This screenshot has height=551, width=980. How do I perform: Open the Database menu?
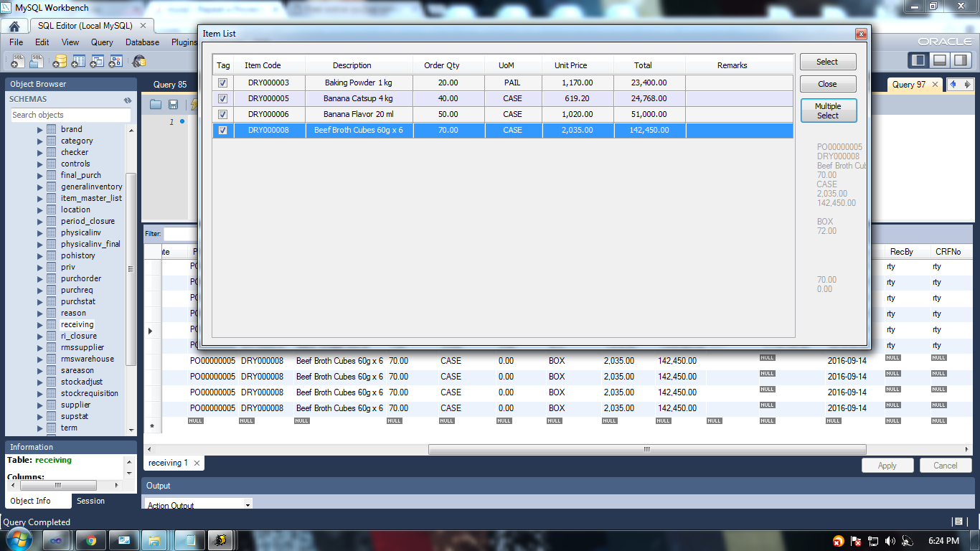(142, 42)
